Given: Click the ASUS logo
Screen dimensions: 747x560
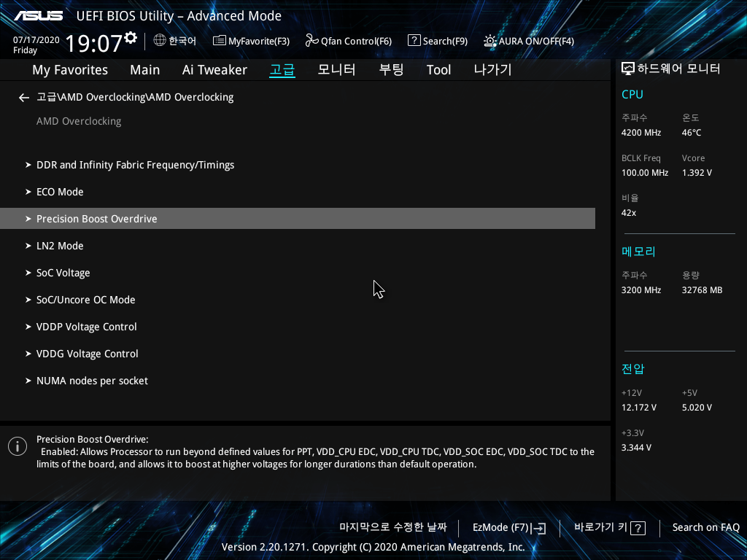Looking at the screenshot, I should (x=38, y=16).
